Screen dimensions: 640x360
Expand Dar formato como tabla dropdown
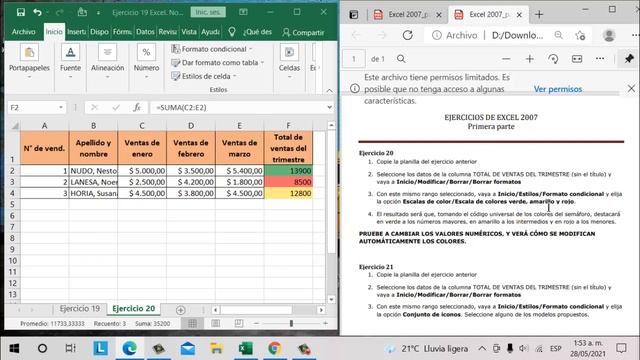[262, 63]
